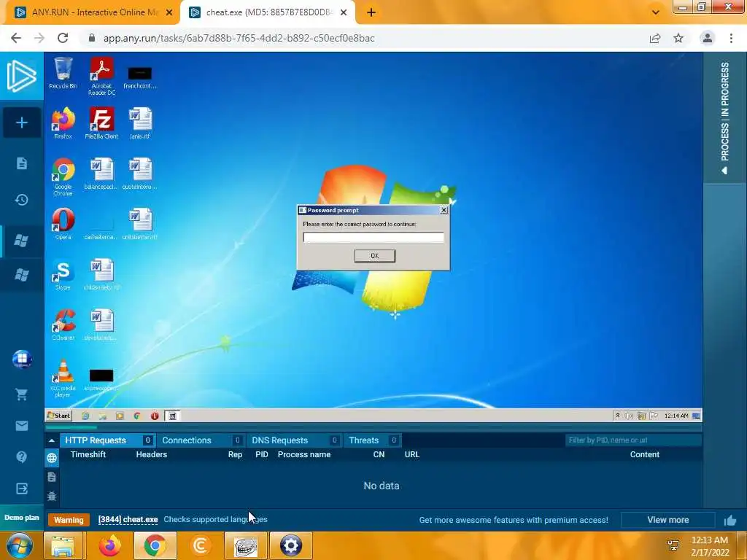Open Firefox shortcut on VM desktop

[63, 122]
